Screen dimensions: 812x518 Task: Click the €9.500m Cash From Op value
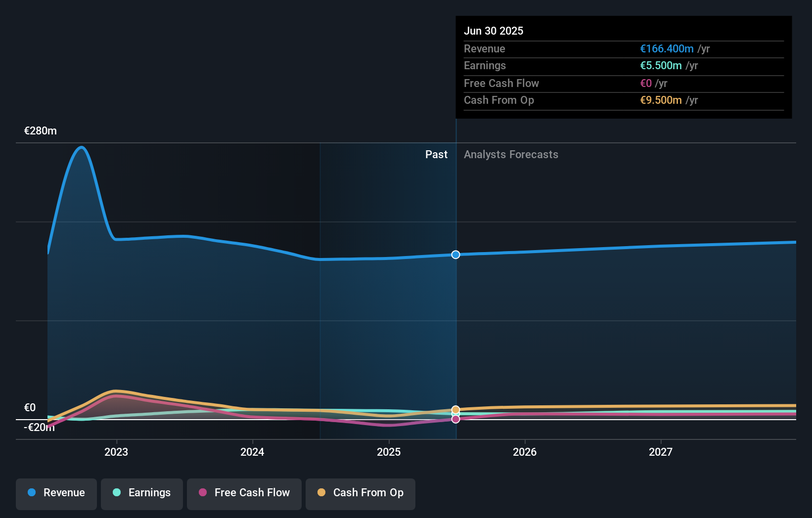click(x=661, y=100)
